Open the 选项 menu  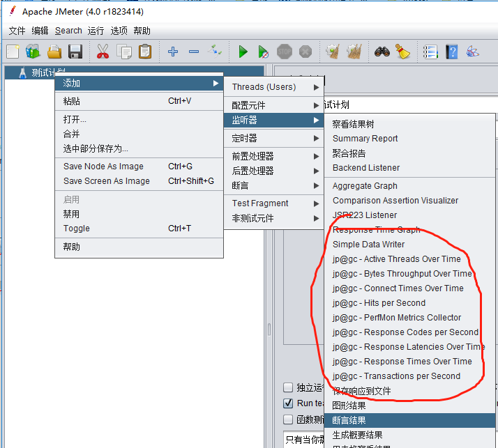point(119,31)
